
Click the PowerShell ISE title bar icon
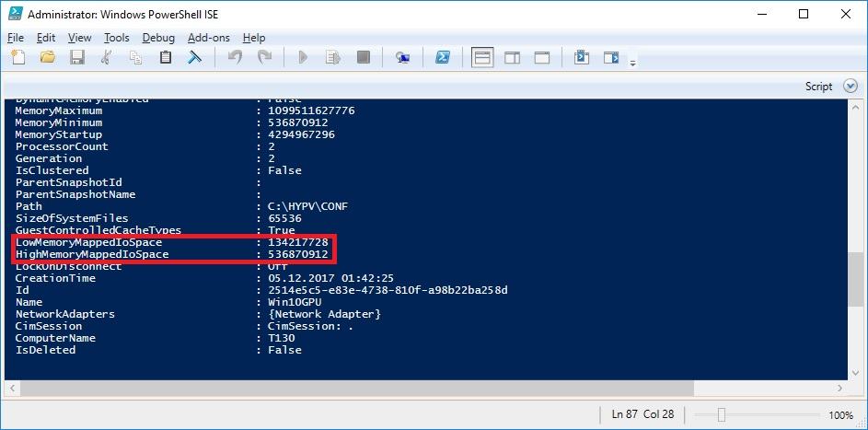15,14
